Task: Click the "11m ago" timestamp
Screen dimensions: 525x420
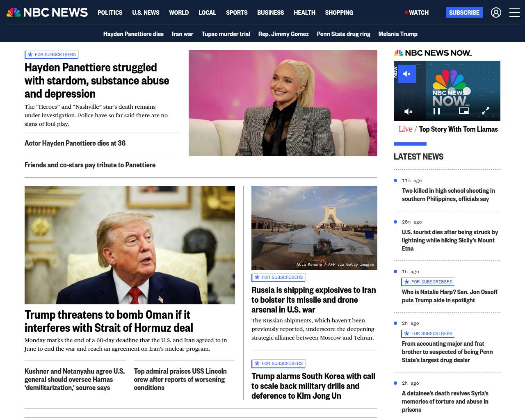Action: tap(412, 180)
